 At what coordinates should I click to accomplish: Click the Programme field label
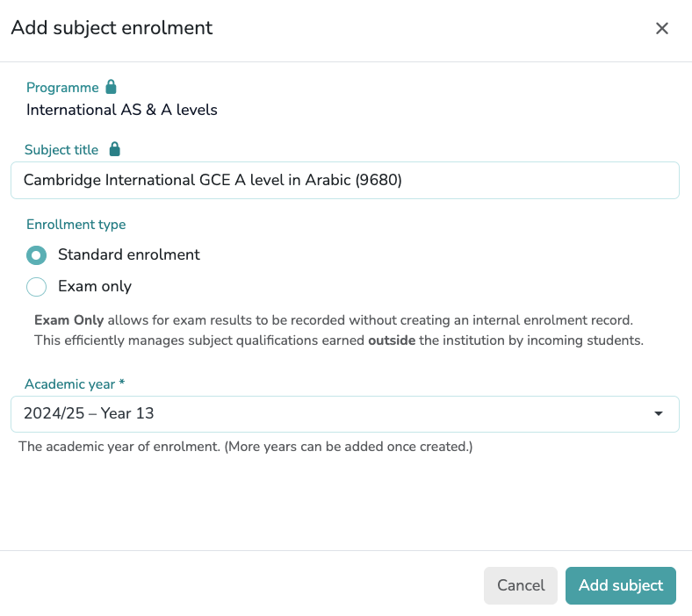pos(61,88)
